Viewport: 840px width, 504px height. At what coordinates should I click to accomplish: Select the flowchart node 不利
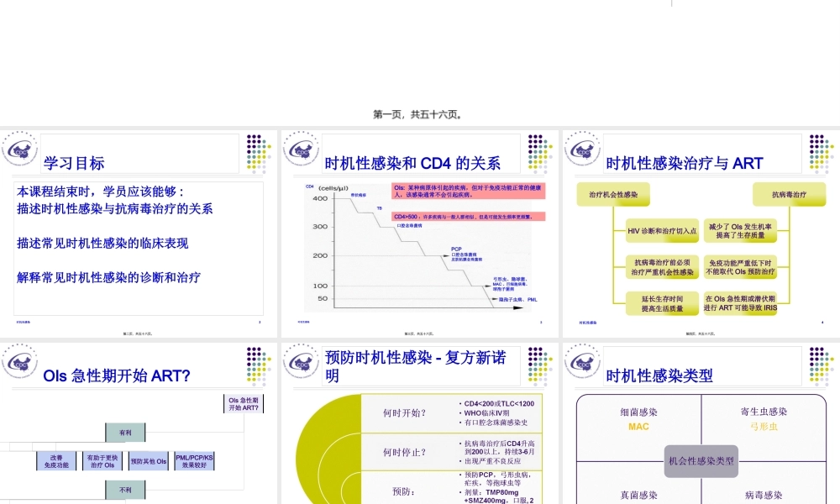point(125,490)
